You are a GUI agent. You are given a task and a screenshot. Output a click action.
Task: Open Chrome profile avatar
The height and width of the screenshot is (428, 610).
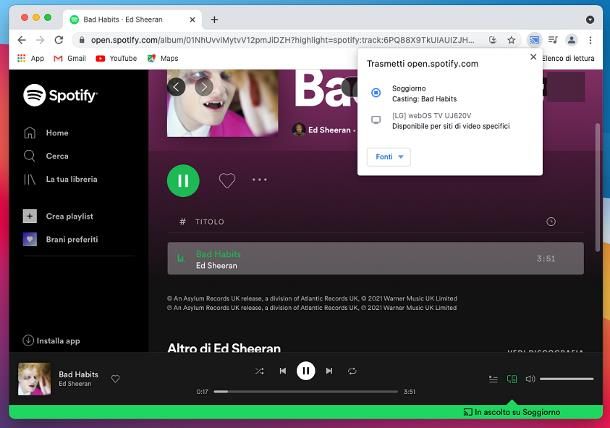click(x=571, y=40)
